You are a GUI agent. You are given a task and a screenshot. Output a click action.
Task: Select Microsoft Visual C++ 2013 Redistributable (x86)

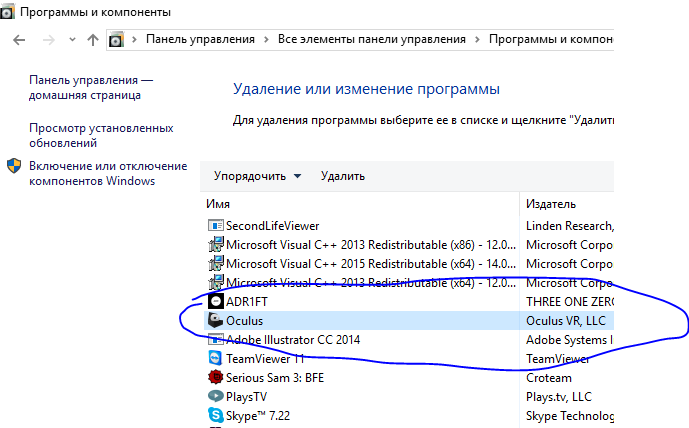tap(371, 245)
